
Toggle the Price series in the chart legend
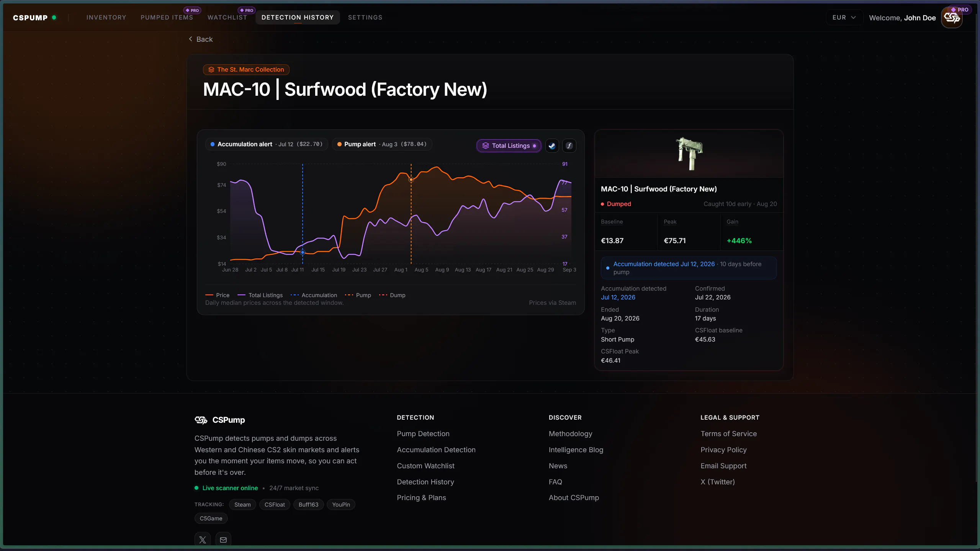[218, 295]
